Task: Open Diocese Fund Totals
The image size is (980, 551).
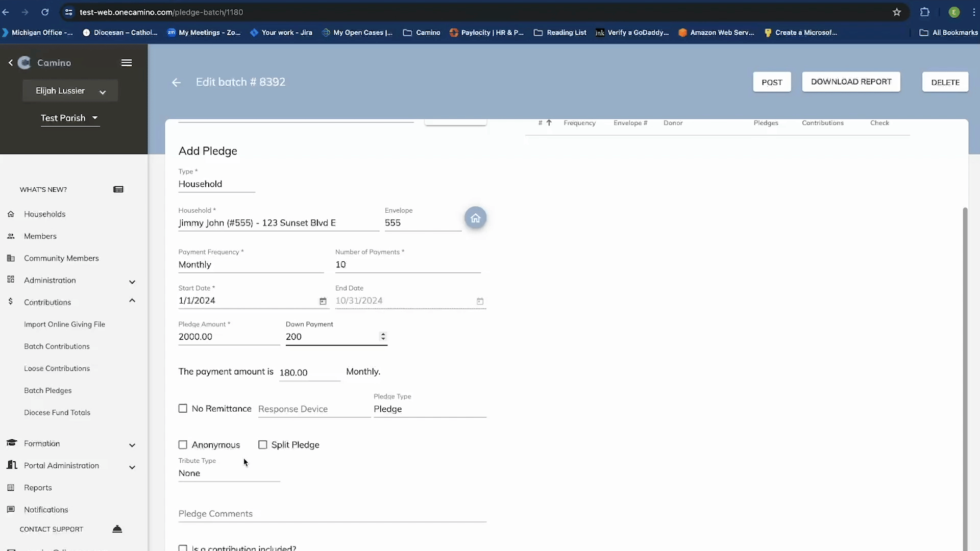Action: coord(57,412)
